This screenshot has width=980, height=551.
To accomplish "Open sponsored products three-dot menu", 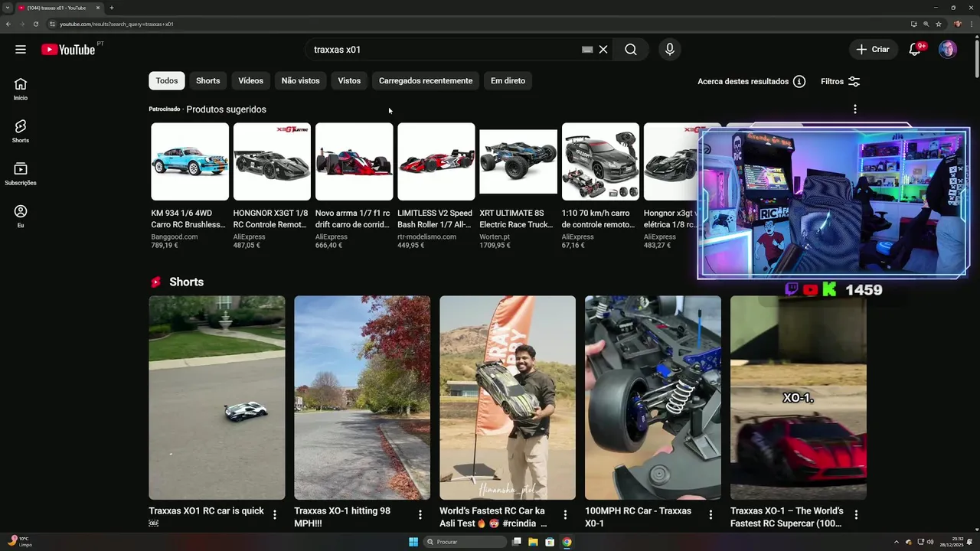I will pos(855,109).
